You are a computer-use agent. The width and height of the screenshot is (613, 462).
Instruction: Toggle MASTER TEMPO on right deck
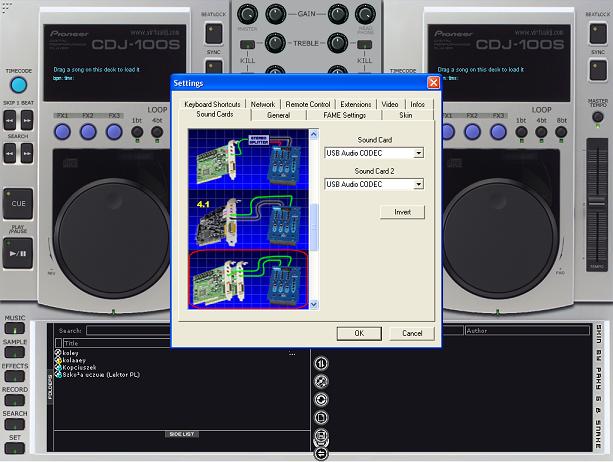point(598,116)
